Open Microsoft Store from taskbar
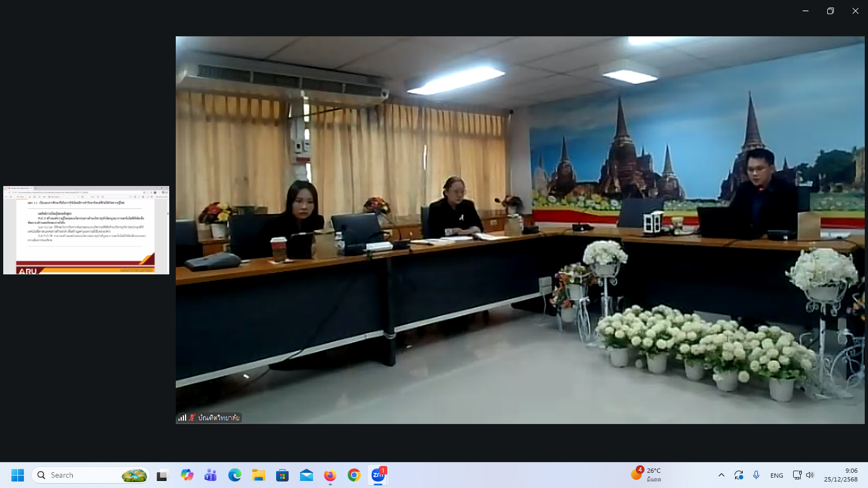The width and height of the screenshot is (868, 488). [282, 476]
